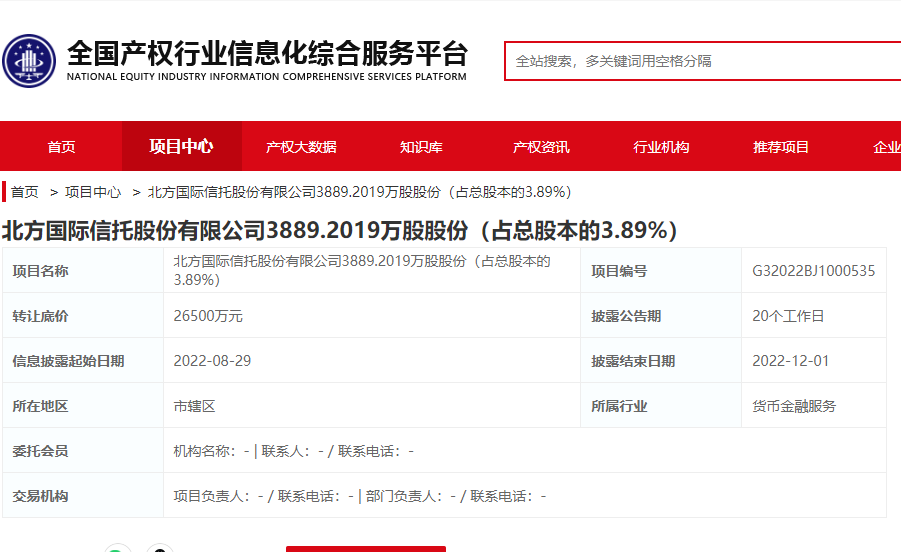This screenshot has width=901, height=552.
Task: Open the 产权大数据 navigation item
Action: click(x=301, y=147)
